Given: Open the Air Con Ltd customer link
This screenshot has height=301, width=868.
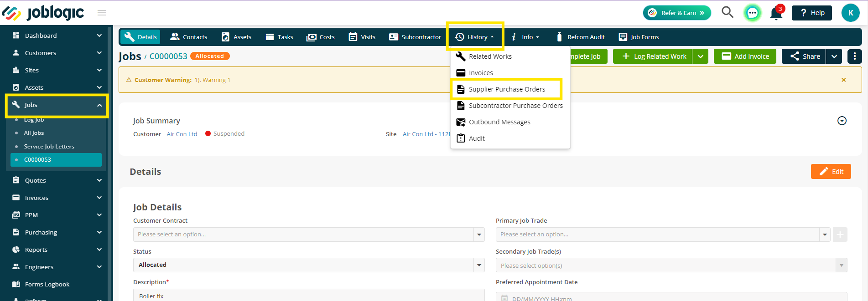Looking at the screenshot, I should (x=182, y=134).
